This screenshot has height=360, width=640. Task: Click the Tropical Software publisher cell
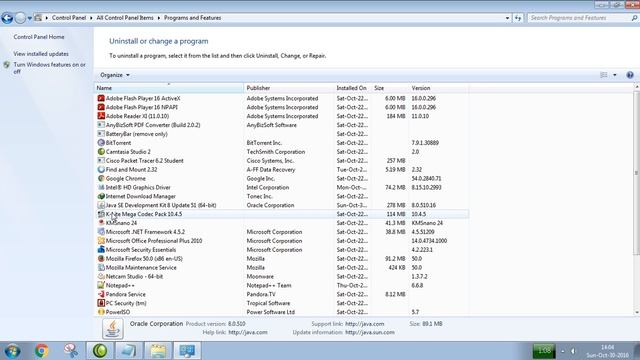[x=268, y=303]
